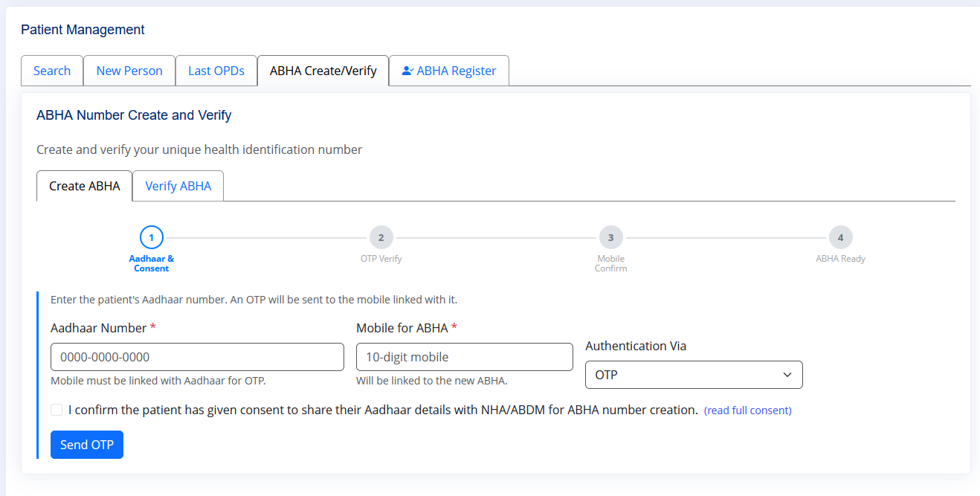Select step 2 OTP Verify circle
Image resolution: width=980 pixels, height=496 pixels.
coord(381,238)
